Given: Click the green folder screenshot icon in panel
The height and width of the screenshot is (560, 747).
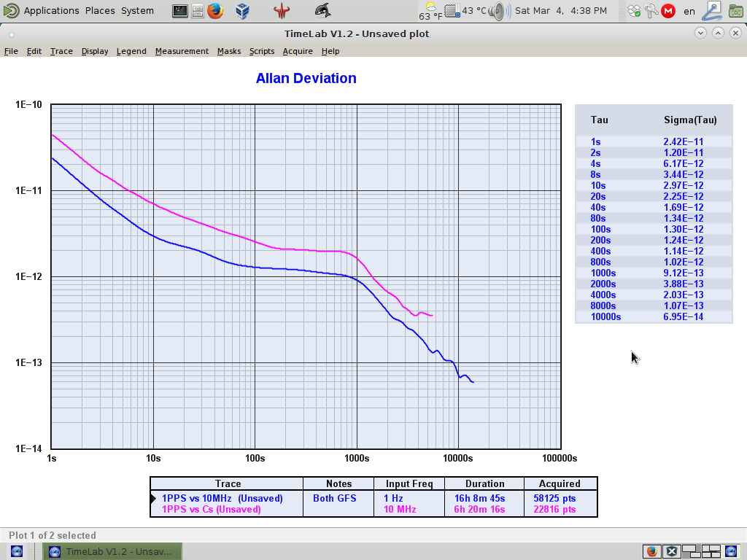Looking at the screenshot, I should point(736,11).
